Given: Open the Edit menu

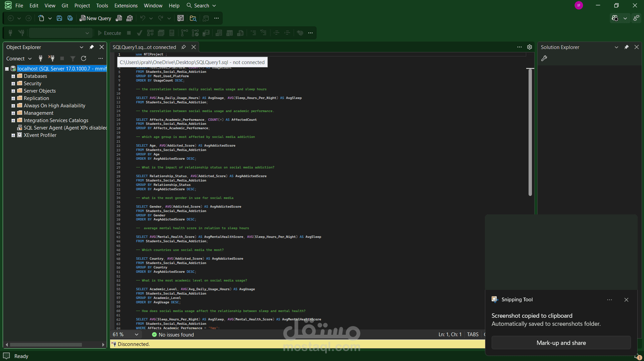Looking at the screenshot, I should coord(34,6).
